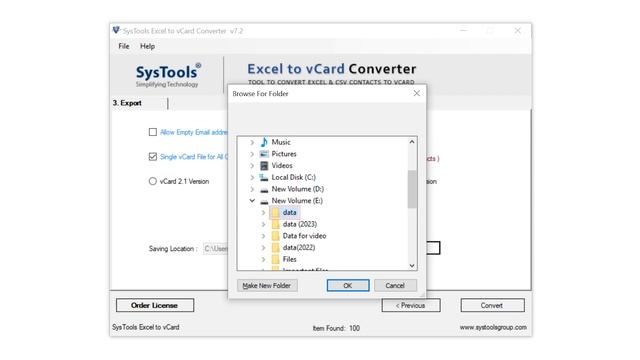Select New Volume (E:) label

click(297, 201)
